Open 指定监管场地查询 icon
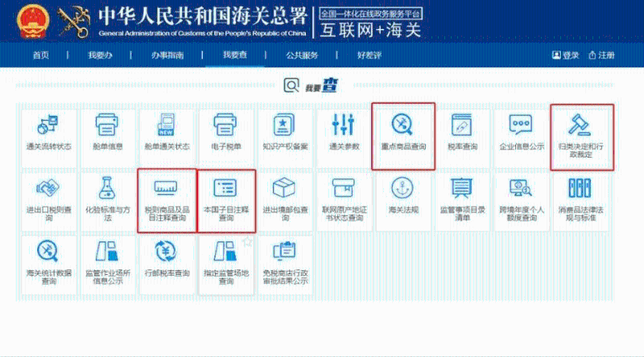This screenshot has height=357, width=644. coord(225,251)
